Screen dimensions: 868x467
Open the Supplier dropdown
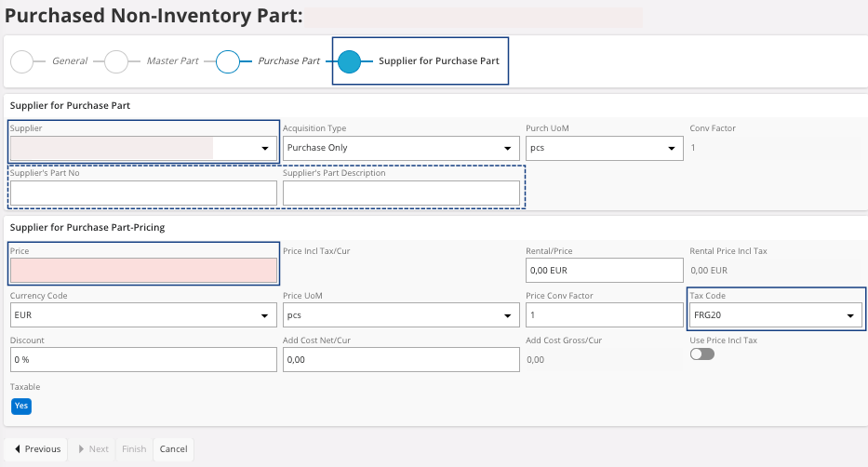click(x=264, y=148)
